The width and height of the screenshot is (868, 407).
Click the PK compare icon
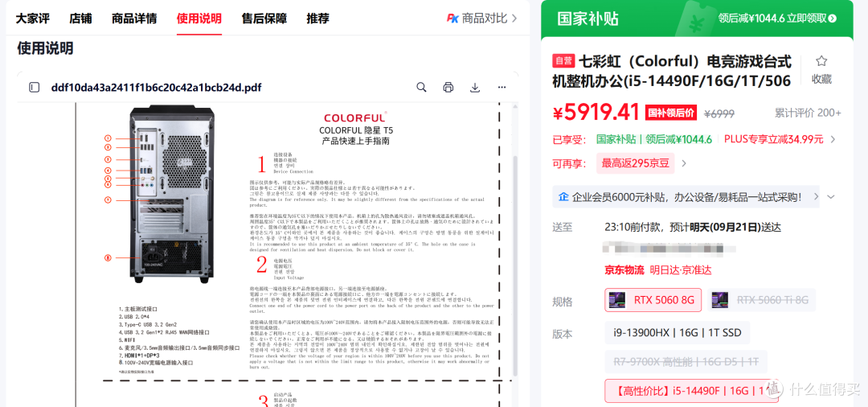click(x=452, y=18)
